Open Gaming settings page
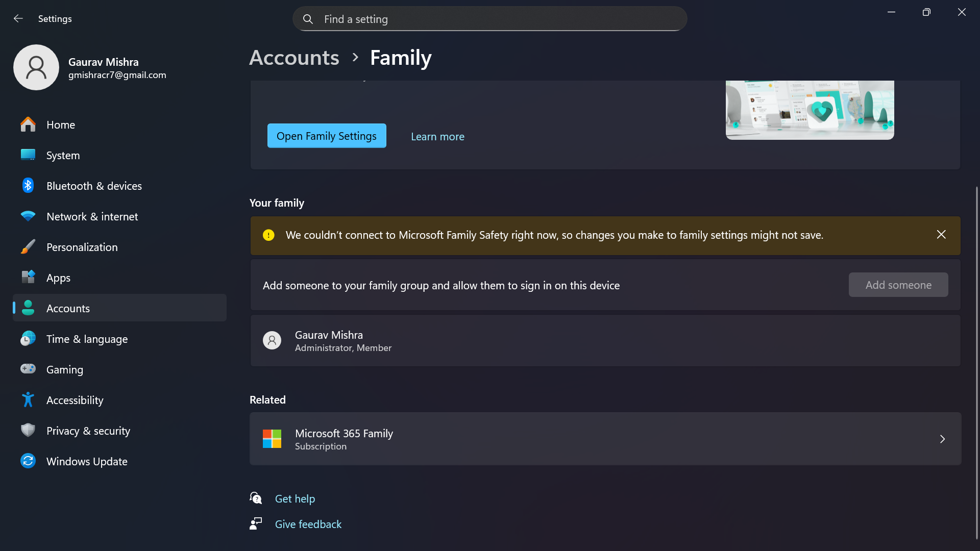980x551 pixels. tap(119, 369)
